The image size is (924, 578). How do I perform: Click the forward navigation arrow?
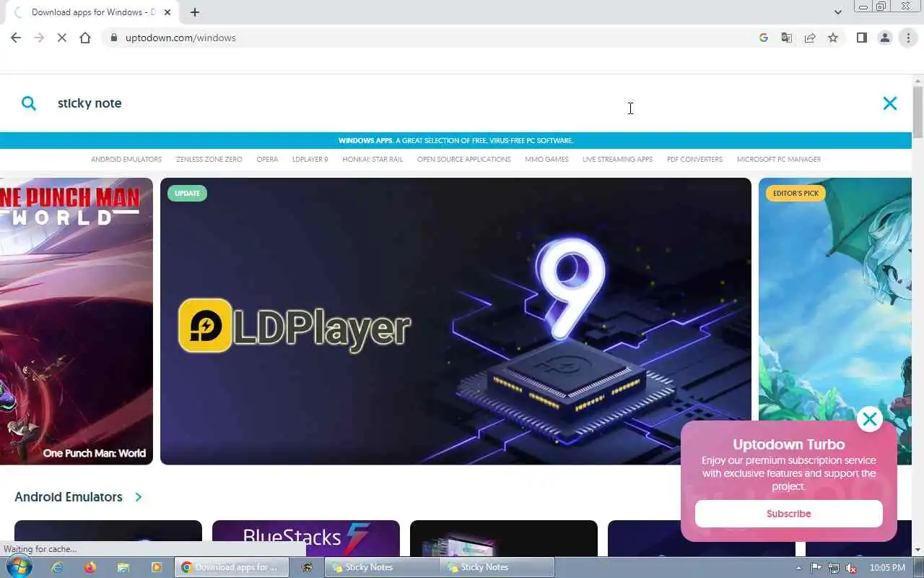point(39,38)
